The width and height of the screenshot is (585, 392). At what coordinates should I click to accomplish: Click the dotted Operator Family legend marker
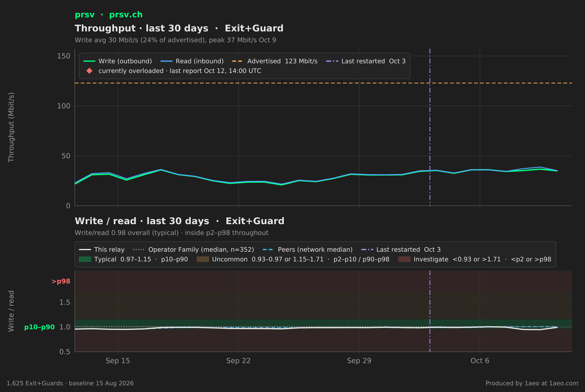[139, 250]
